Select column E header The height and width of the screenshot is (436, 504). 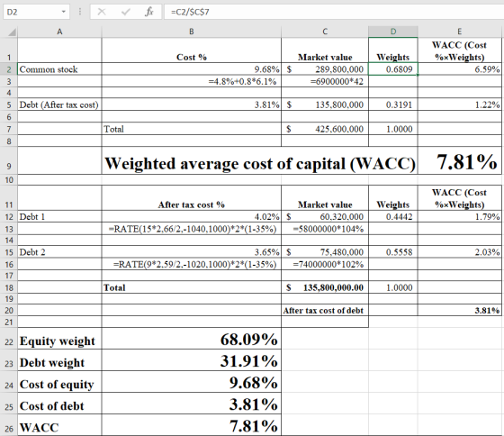tap(460, 32)
